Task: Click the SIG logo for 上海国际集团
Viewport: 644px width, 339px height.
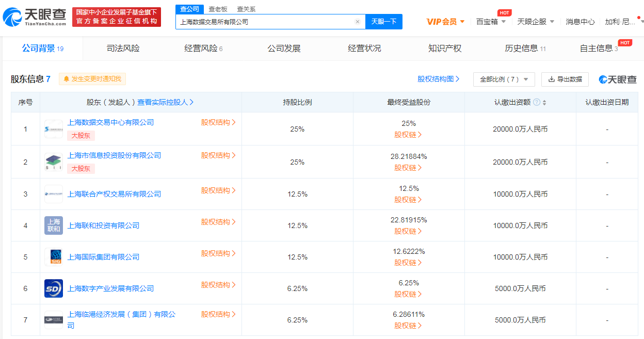Action: click(x=54, y=257)
